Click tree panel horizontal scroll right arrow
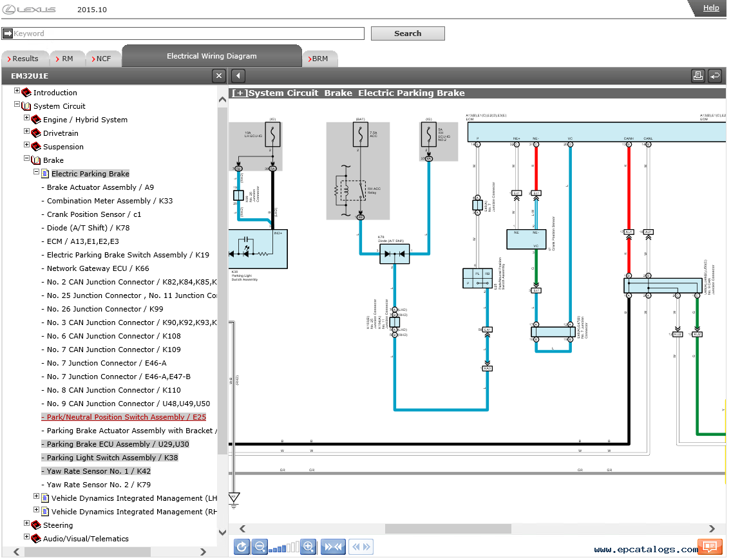The height and width of the screenshot is (560, 731). click(203, 552)
